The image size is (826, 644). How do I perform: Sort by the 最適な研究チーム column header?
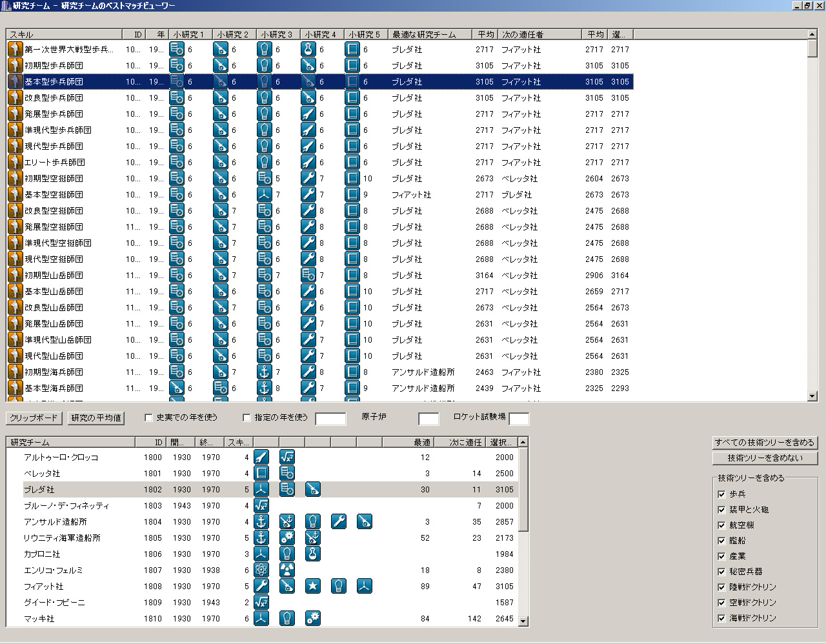pos(429,34)
